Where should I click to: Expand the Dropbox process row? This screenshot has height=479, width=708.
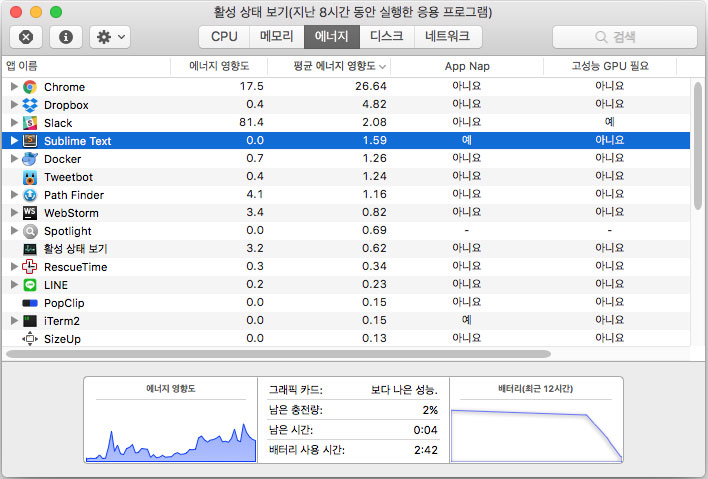pyautogui.click(x=14, y=104)
